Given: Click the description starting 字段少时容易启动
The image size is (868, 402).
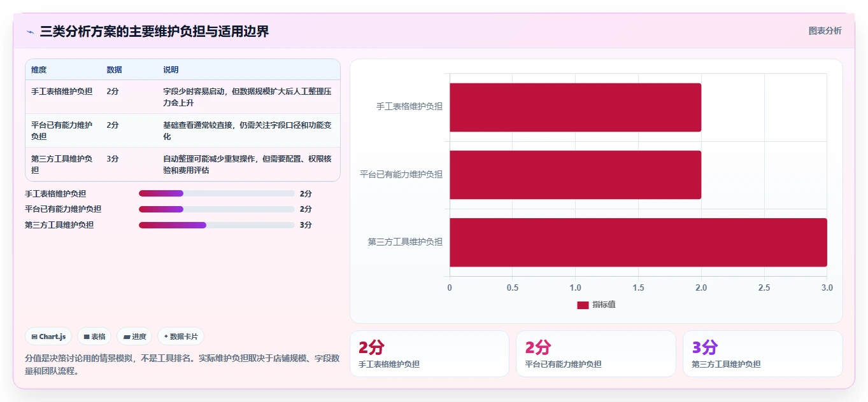Looking at the screenshot, I should (x=248, y=97).
